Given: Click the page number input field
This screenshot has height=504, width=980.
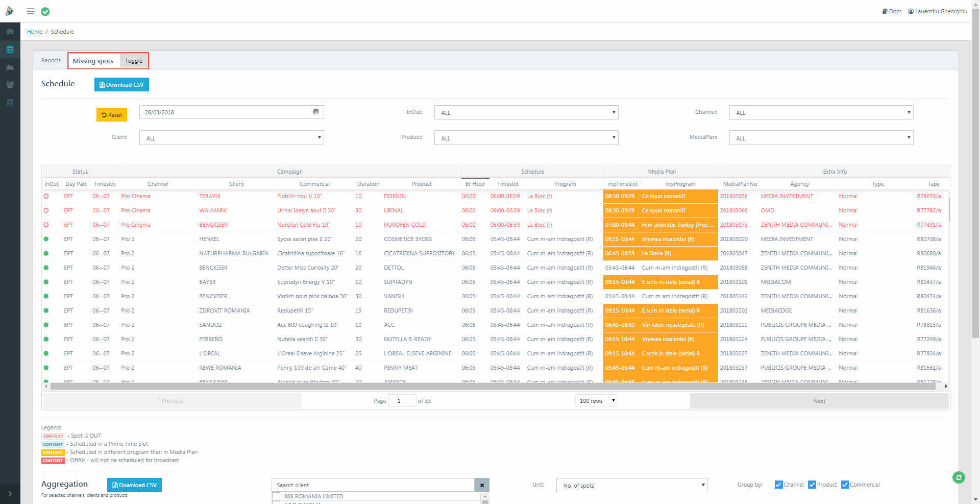Looking at the screenshot, I should pyautogui.click(x=402, y=401).
